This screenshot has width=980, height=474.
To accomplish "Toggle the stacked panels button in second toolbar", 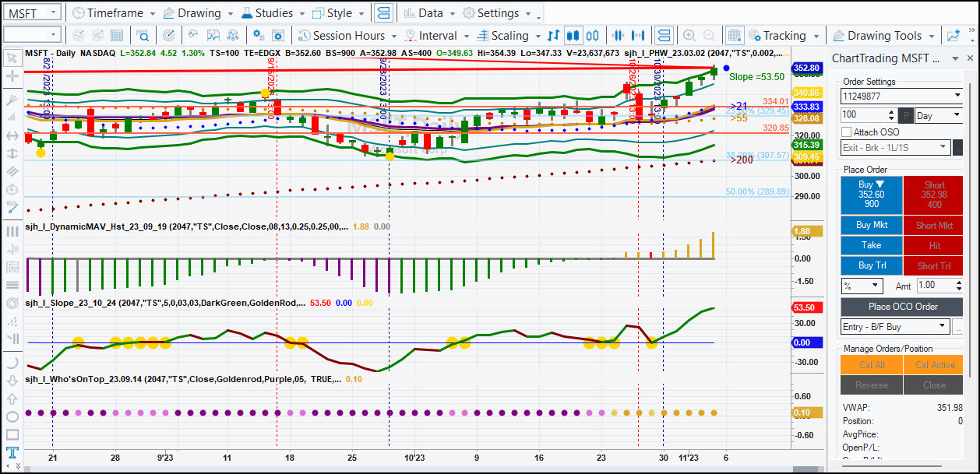I will click(663, 36).
